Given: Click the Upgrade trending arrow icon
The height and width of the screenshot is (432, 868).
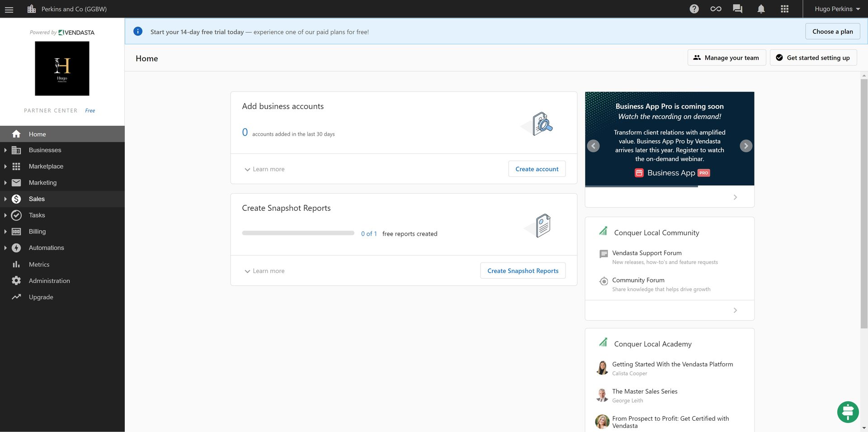Looking at the screenshot, I should 16,297.
